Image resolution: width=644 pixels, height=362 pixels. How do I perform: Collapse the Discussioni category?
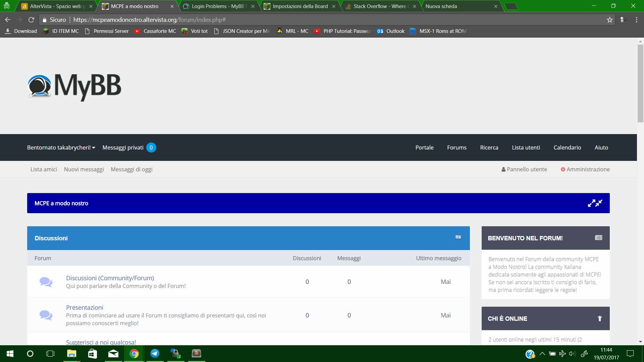pos(458,237)
